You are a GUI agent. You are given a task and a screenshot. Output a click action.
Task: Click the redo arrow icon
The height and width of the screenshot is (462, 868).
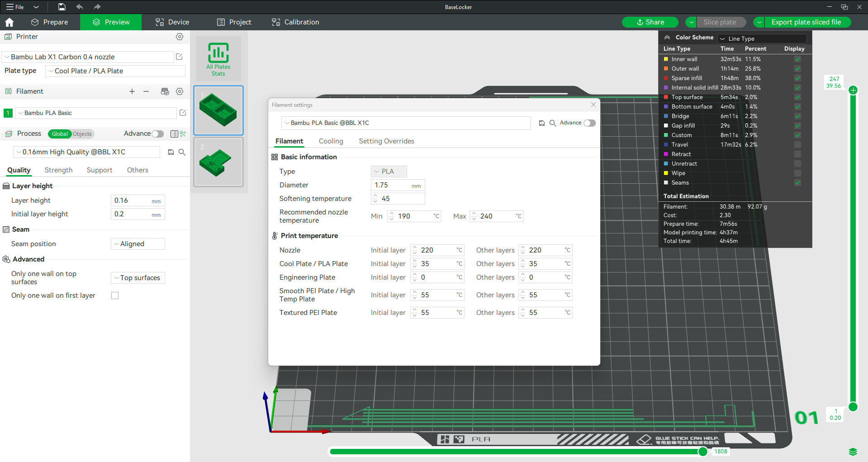click(x=97, y=7)
